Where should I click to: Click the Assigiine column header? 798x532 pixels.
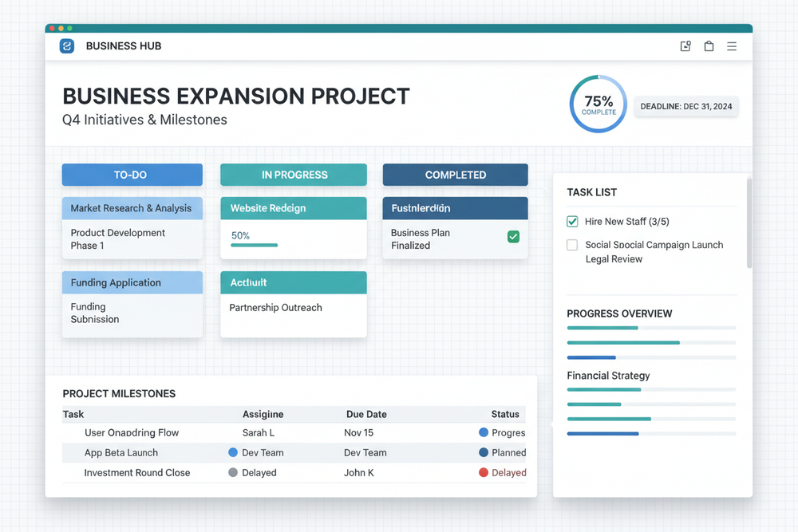pyautogui.click(x=263, y=414)
